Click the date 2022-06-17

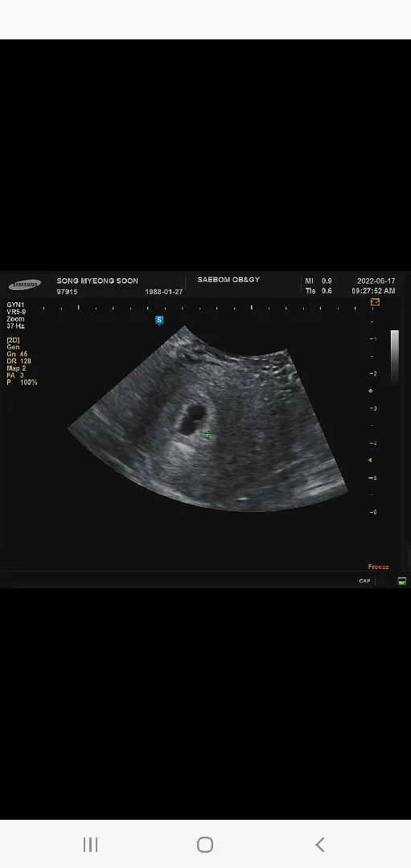pyautogui.click(x=376, y=281)
